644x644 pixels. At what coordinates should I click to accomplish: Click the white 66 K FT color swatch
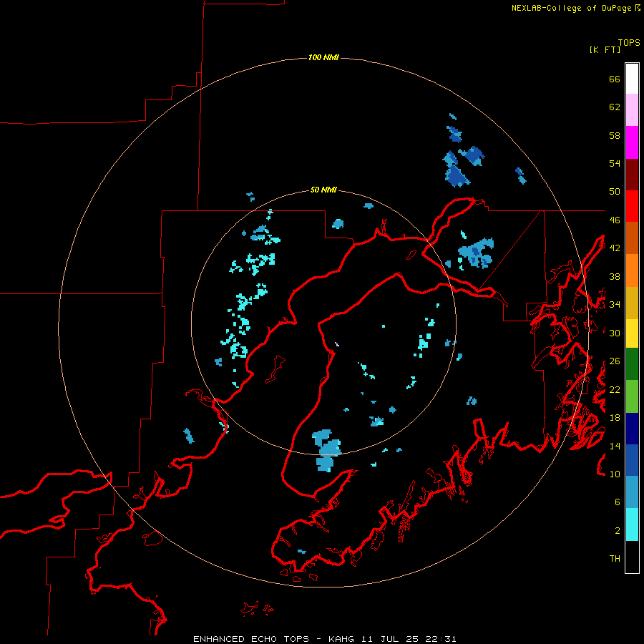(x=632, y=79)
